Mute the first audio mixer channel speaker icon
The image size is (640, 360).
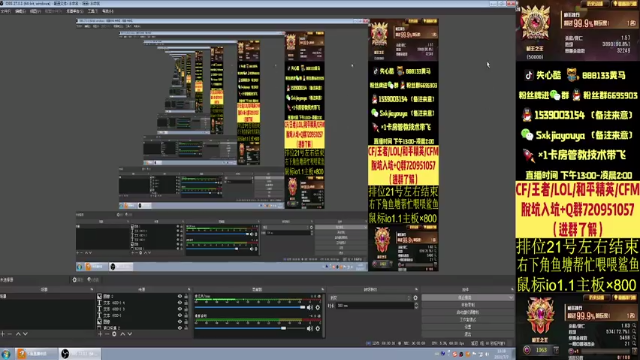click(310, 307)
